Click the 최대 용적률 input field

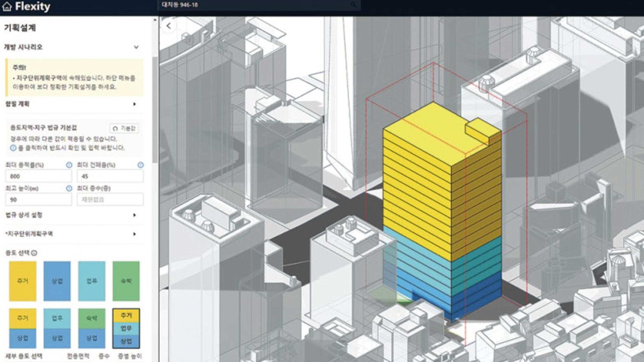(x=38, y=176)
